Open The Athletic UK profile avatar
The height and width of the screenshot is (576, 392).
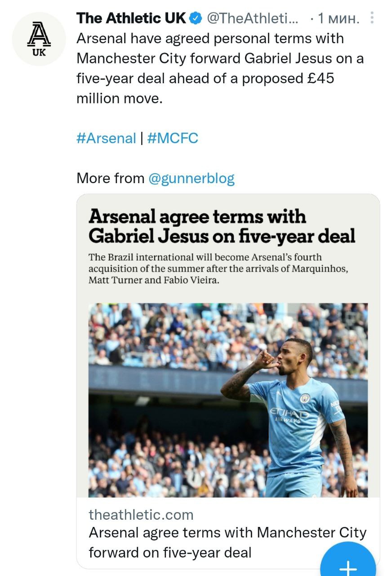coord(39,39)
